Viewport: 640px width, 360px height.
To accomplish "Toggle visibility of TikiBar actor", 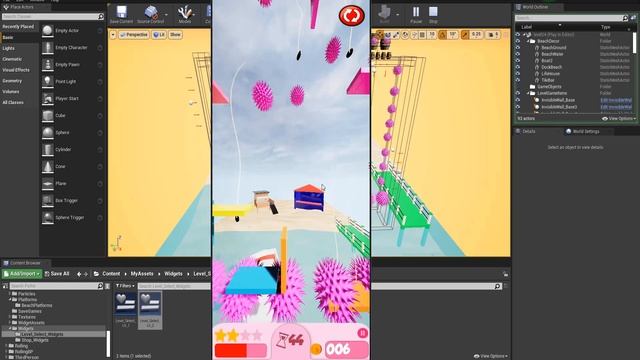I will pos(518,80).
